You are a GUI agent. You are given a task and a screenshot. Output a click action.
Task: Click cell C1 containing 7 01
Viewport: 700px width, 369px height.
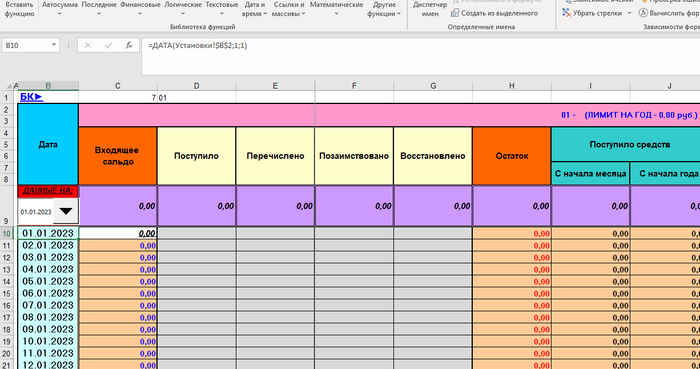(x=118, y=97)
